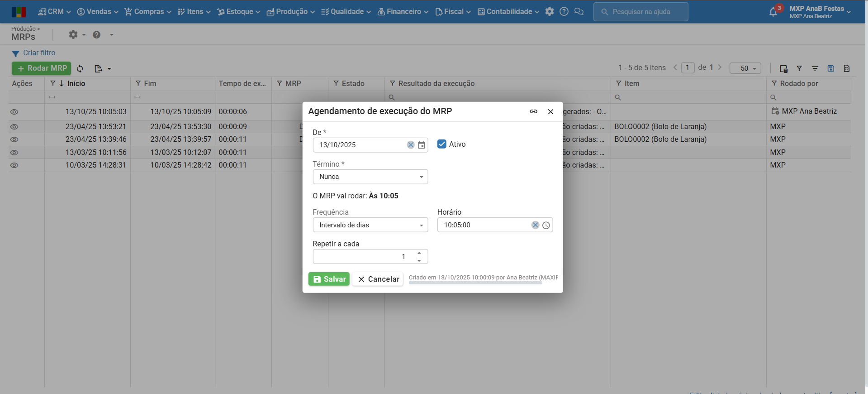This screenshot has width=868, height=394.
Task: Refresh the MRP list
Action: pos(80,68)
